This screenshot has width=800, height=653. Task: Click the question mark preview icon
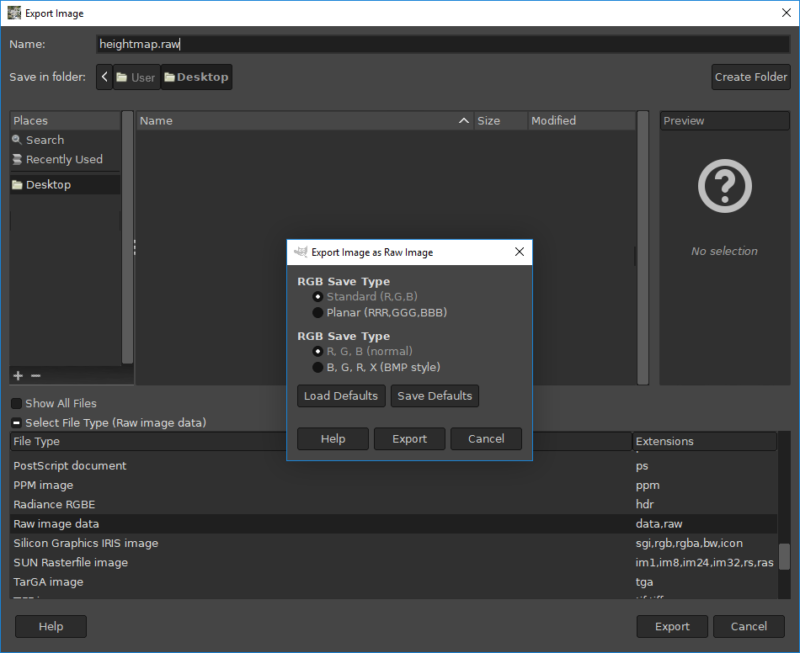pos(724,185)
